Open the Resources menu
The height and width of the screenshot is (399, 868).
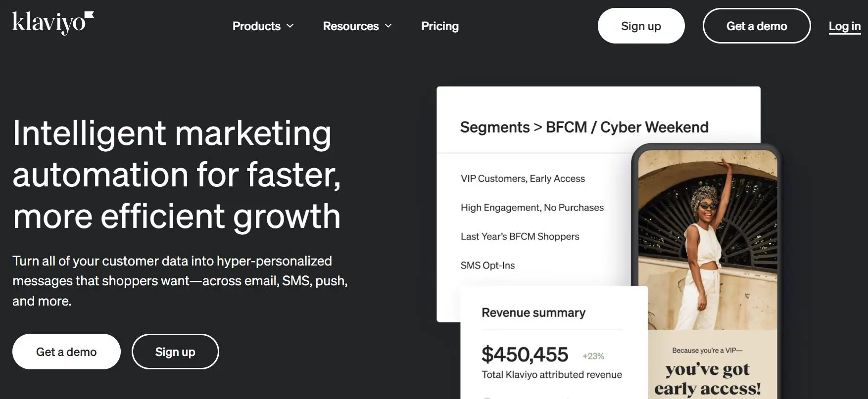(x=357, y=26)
